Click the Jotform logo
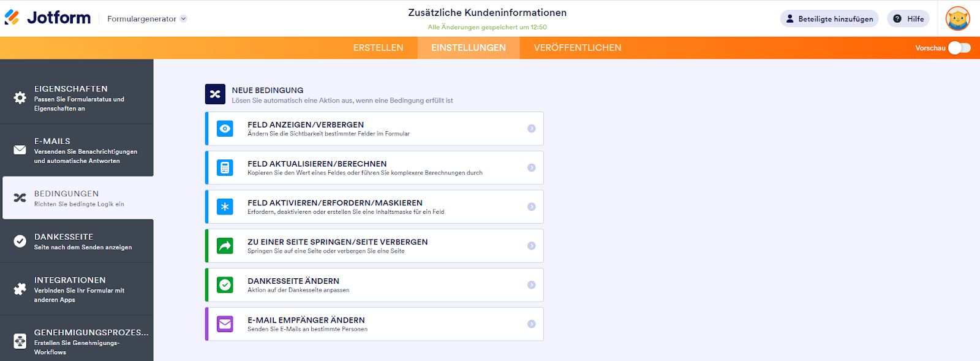The height and width of the screenshot is (361, 980). (48, 18)
